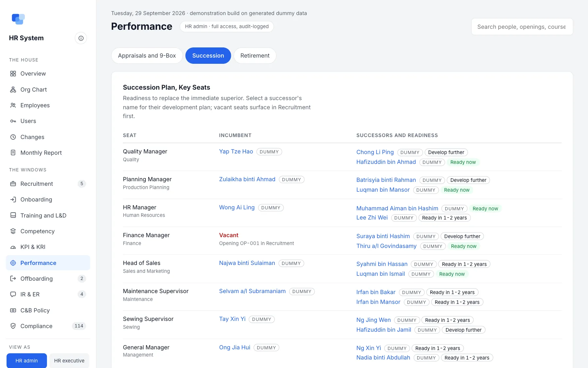Screen dimensions: 588x368
Task: Click the Org Chart hierarchy icon
Action: [13, 90]
